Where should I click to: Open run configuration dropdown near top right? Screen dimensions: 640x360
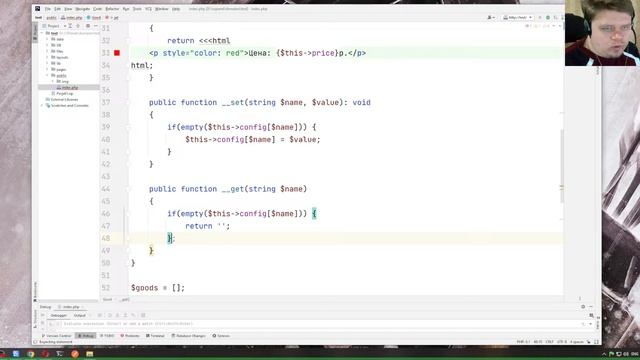click(x=518, y=18)
